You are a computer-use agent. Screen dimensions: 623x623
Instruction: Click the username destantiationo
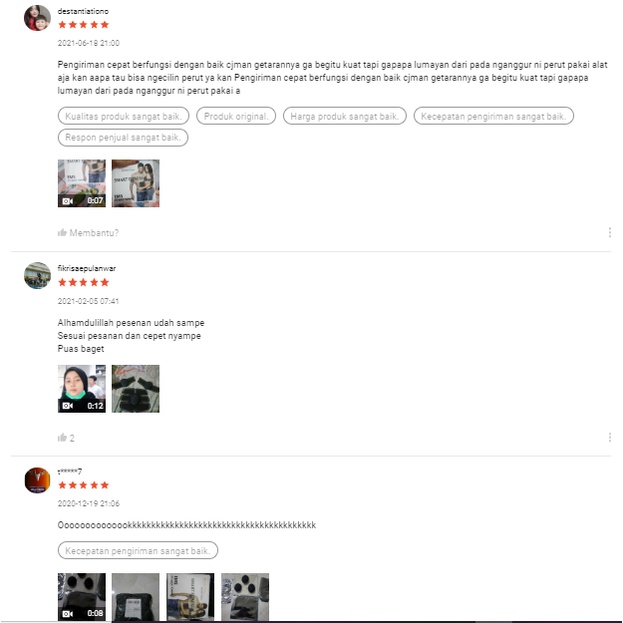pyautogui.click(x=83, y=11)
